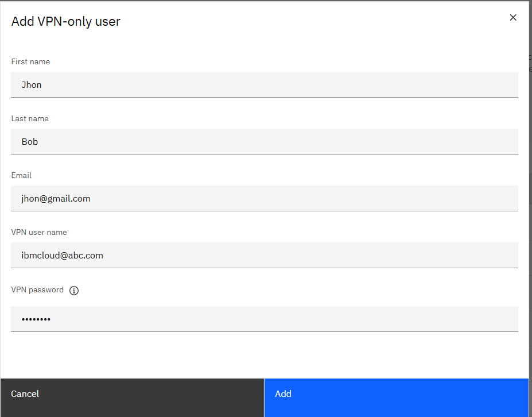Cancel adding the VPN-only user
This screenshot has width=532, height=417.
click(132, 397)
